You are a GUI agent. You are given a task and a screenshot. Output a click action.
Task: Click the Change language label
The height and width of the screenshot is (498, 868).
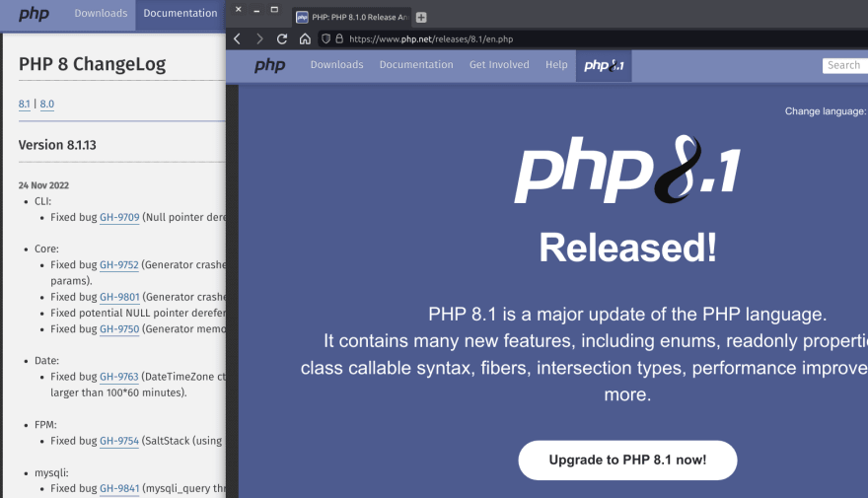(826, 111)
